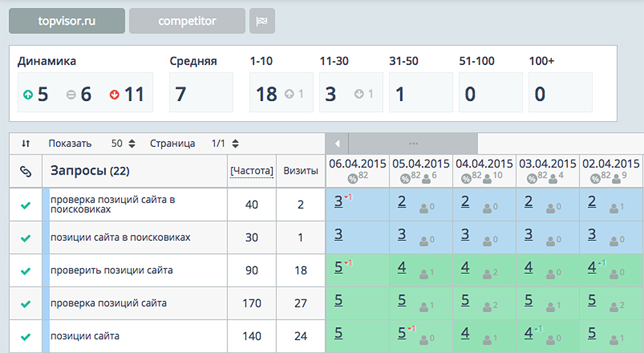Open the 'Страница 1/1' page dropdown
Screen dimensions: 644x353
(x=225, y=144)
